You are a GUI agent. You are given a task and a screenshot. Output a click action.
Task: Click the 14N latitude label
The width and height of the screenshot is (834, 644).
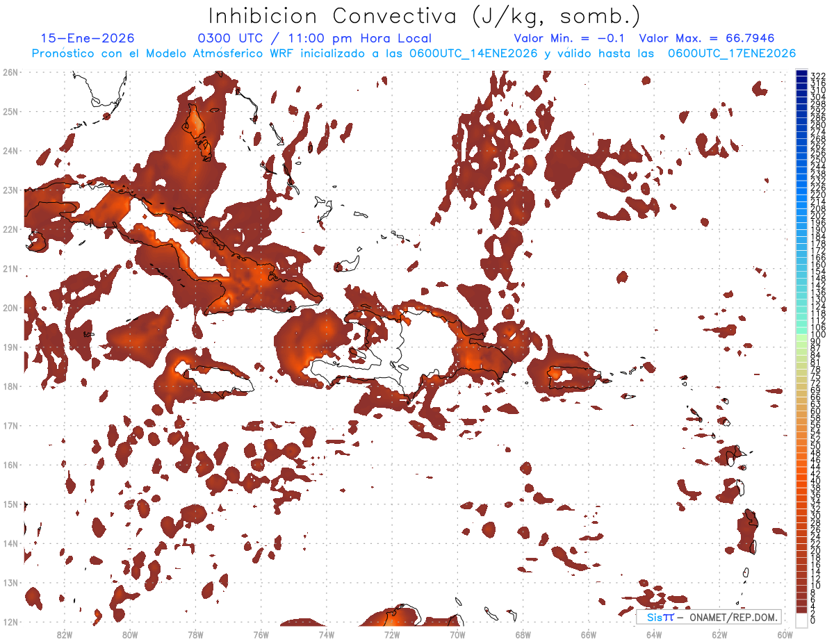pyautogui.click(x=10, y=543)
